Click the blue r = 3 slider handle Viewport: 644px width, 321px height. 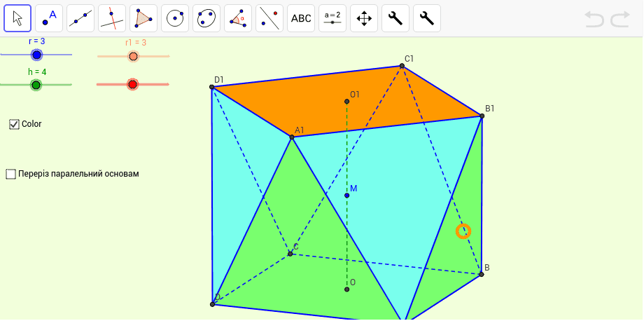point(36,55)
